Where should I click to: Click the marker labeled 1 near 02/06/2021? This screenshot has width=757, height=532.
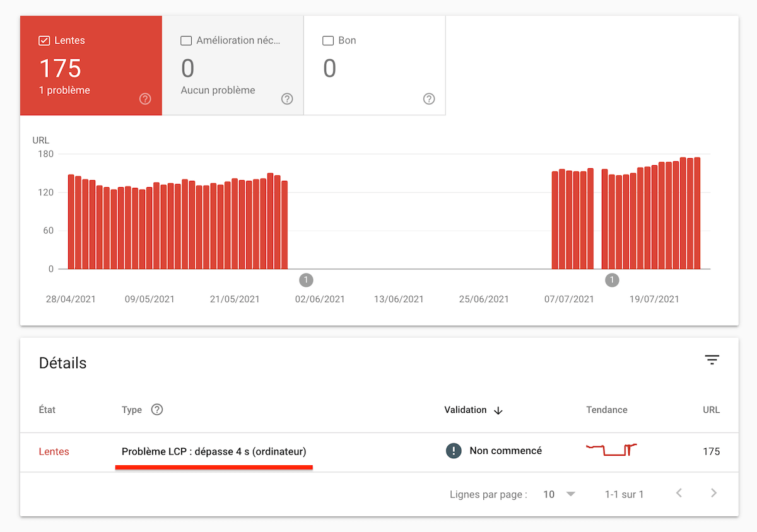pos(306,280)
